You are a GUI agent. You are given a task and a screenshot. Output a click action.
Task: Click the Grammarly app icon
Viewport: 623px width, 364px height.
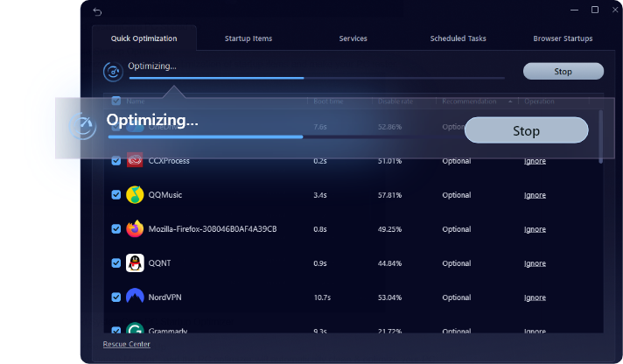[x=135, y=331]
